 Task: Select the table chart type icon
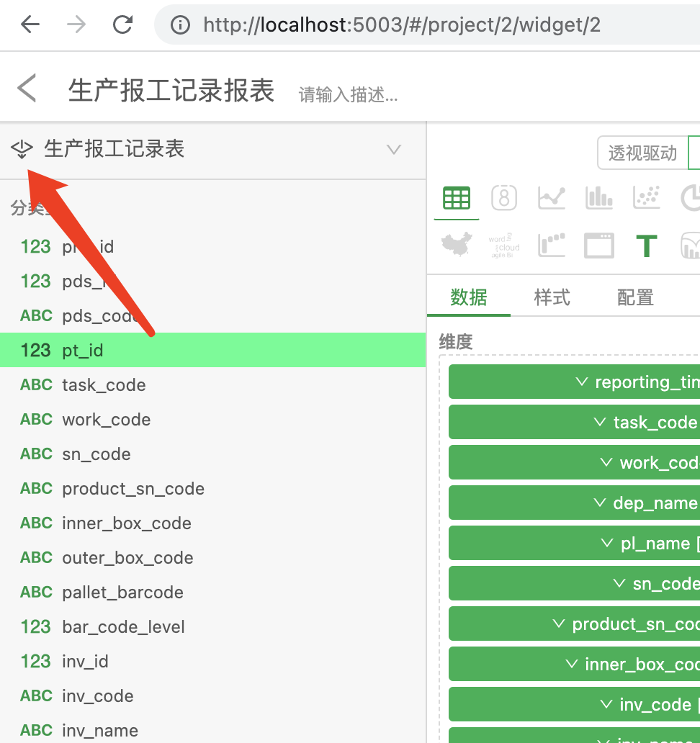click(x=456, y=197)
